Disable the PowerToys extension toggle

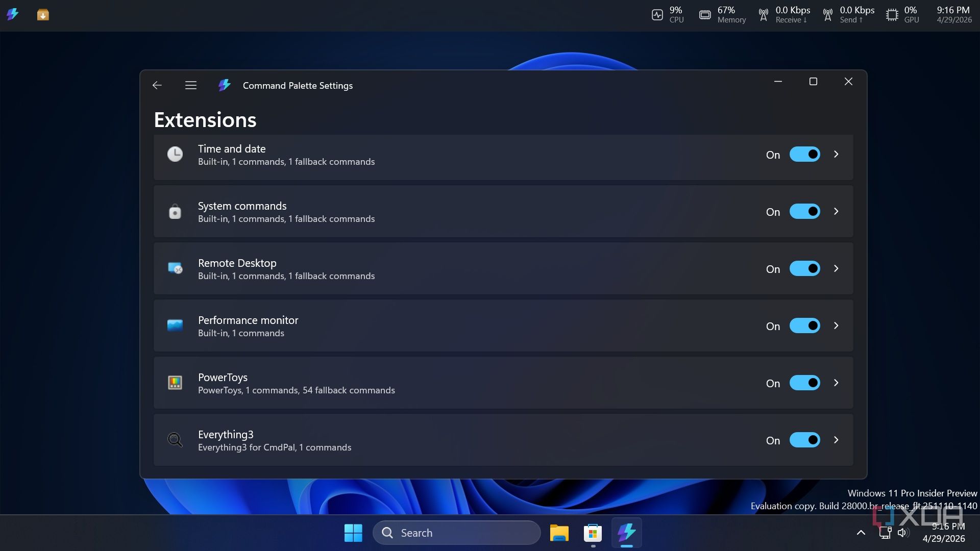[805, 383]
